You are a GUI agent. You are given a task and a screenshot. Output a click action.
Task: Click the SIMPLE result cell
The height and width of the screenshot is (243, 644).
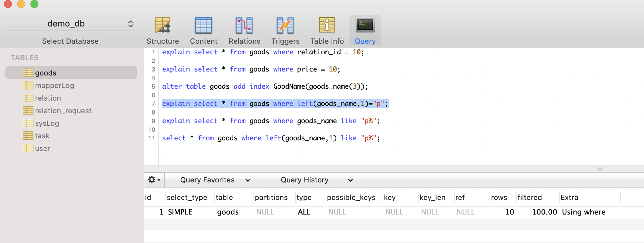180,212
